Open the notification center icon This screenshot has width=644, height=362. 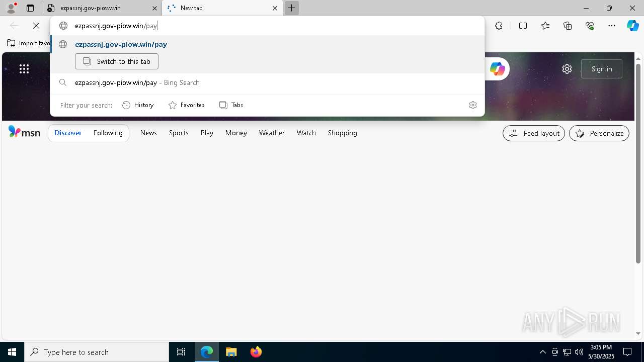coord(627,352)
